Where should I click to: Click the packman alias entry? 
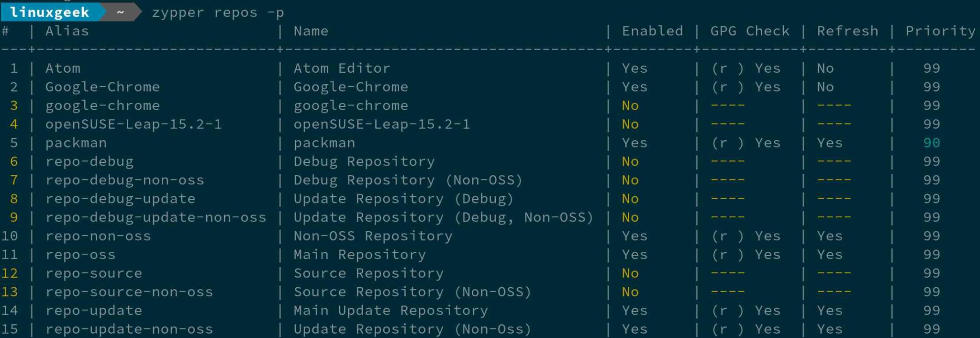pyautogui.click(x=76, y=143)
